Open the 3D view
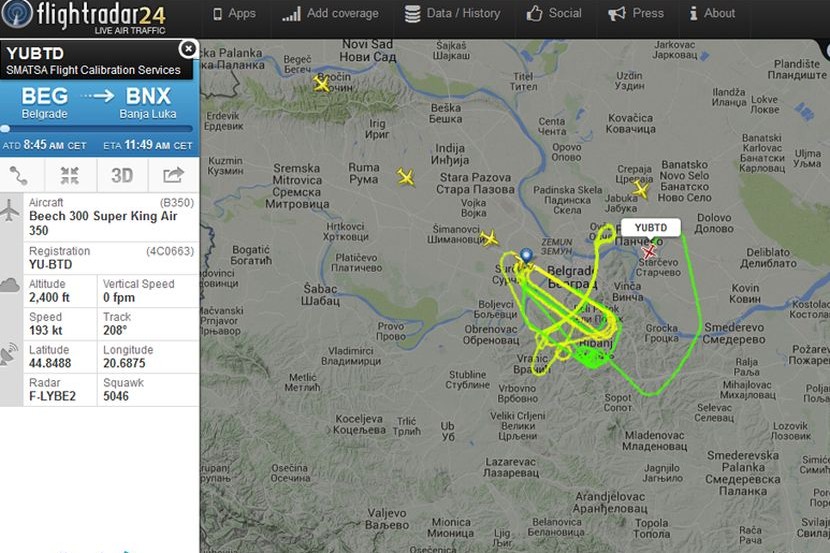Screen dimensions: 830x553 tap(122, 175)
